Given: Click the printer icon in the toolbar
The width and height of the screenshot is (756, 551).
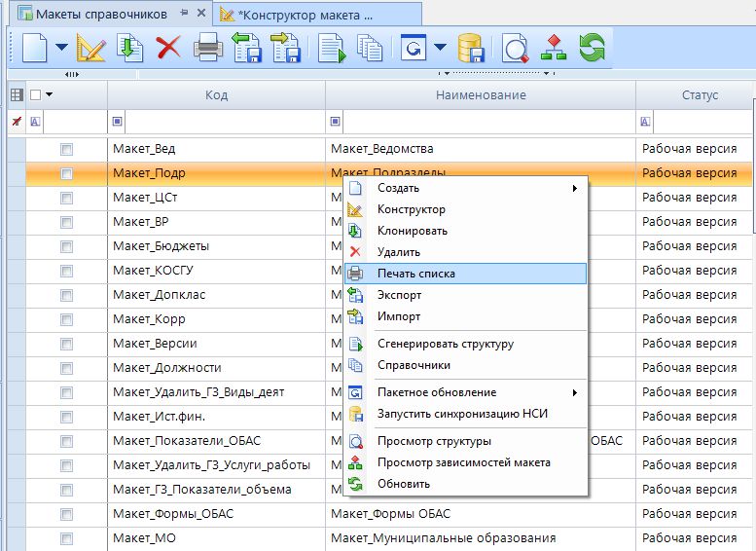Looking at the screenshot, I should (x=208, y=47).
